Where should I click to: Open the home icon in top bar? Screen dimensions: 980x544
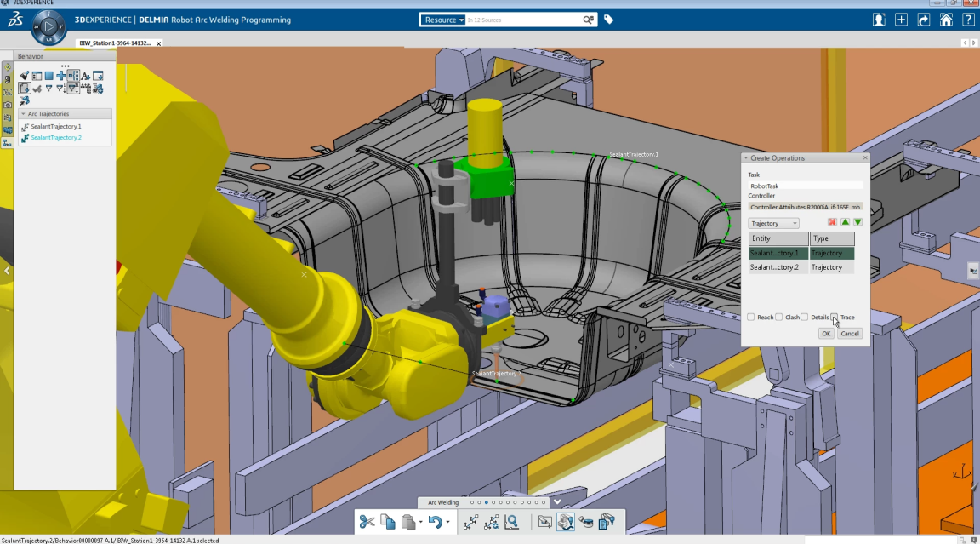point(945,20)
